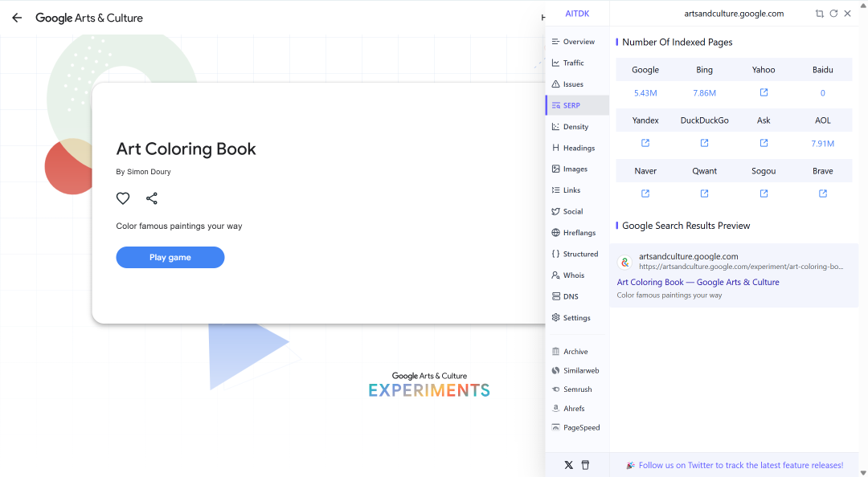The image size is (868, 477).
Task: Open Brave indexed pages external link icon
Action: pyautogui.click(x=823, y=193)
